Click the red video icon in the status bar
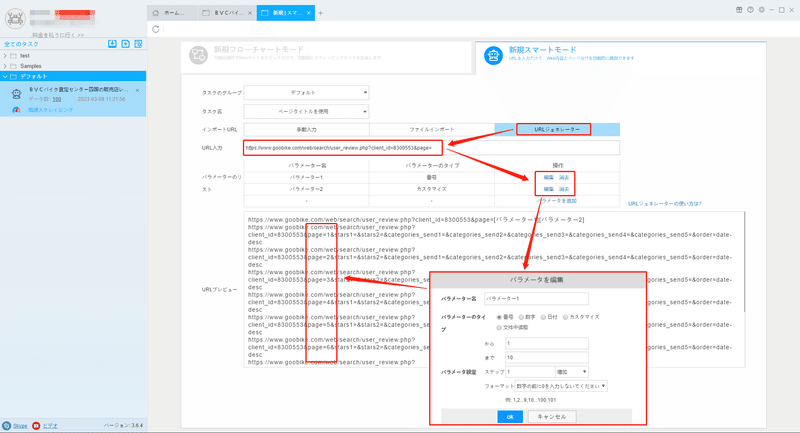This screenshot has height=433, width=800. click(x=36, y=425)
